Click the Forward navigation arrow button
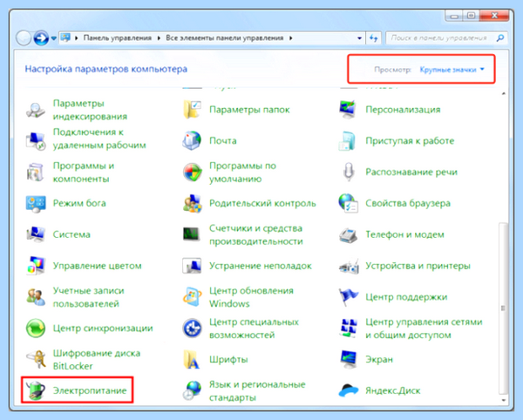The height and width of the screenshot is (420, 523). coord(41,38)
